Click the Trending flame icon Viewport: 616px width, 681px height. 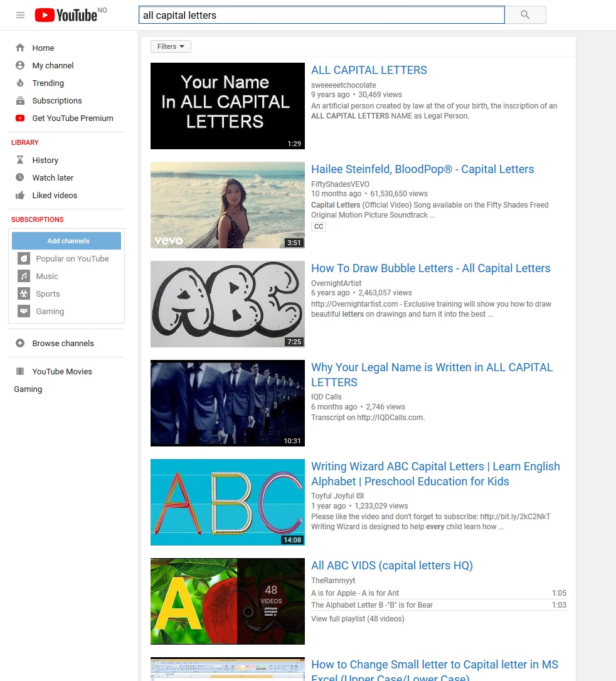coord(20,83)
